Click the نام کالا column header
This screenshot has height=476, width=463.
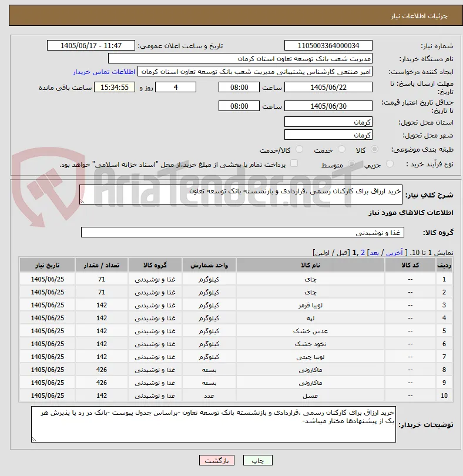[310, 265]
